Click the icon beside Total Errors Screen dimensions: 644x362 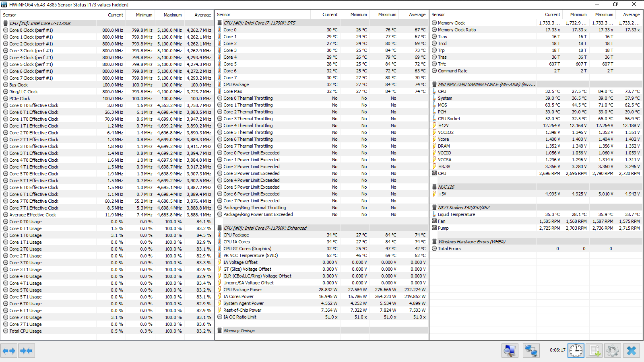click(x=434, y=249)
